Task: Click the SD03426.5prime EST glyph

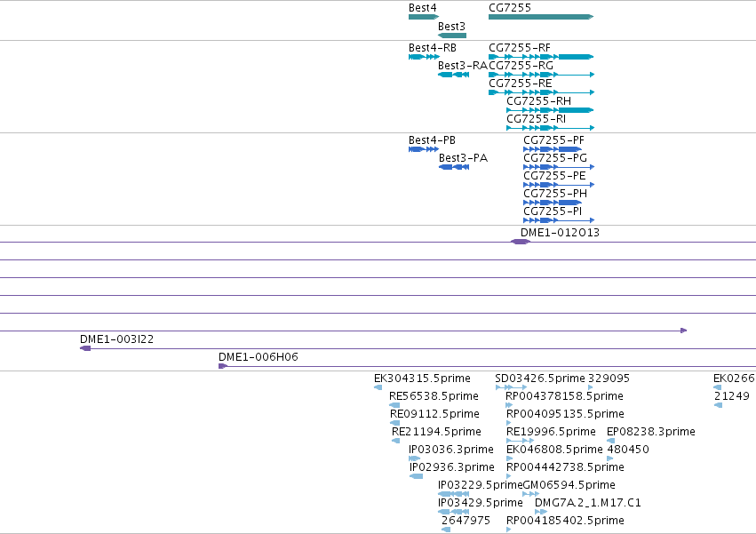Action: point(512,387)
